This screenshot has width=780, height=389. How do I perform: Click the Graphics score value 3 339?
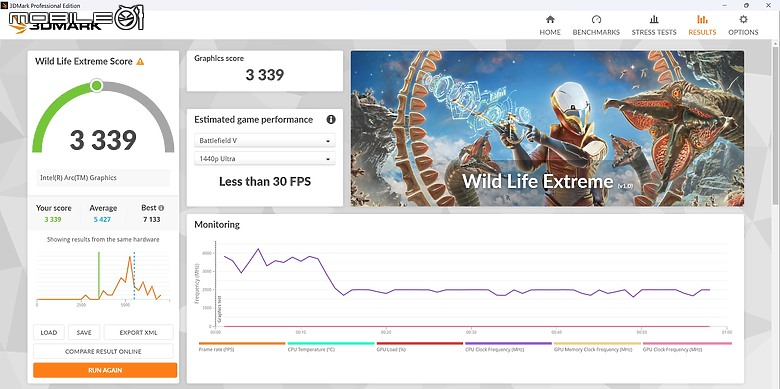tap(265, 75)
